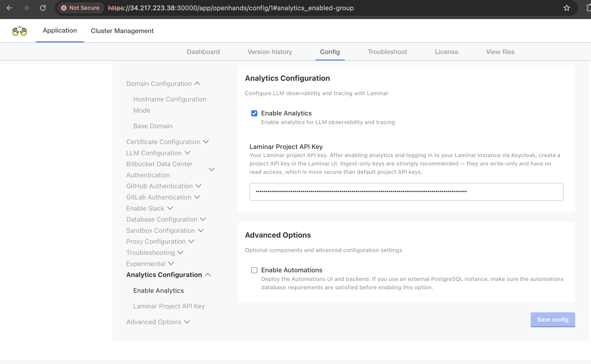Click the Enable Analytics label text
This screenshot has width=591, height=364.
[286, 113]
